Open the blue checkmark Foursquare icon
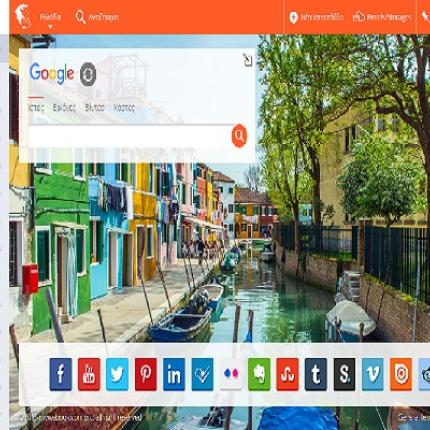430x430 pixels. [202, 374]
